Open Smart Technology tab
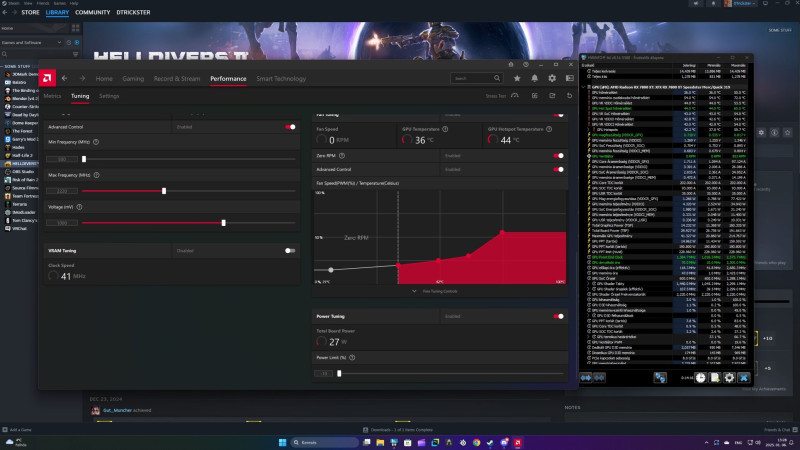Viewport: 800px width, 450px height. pyautogui.click(x=281, y=79)
